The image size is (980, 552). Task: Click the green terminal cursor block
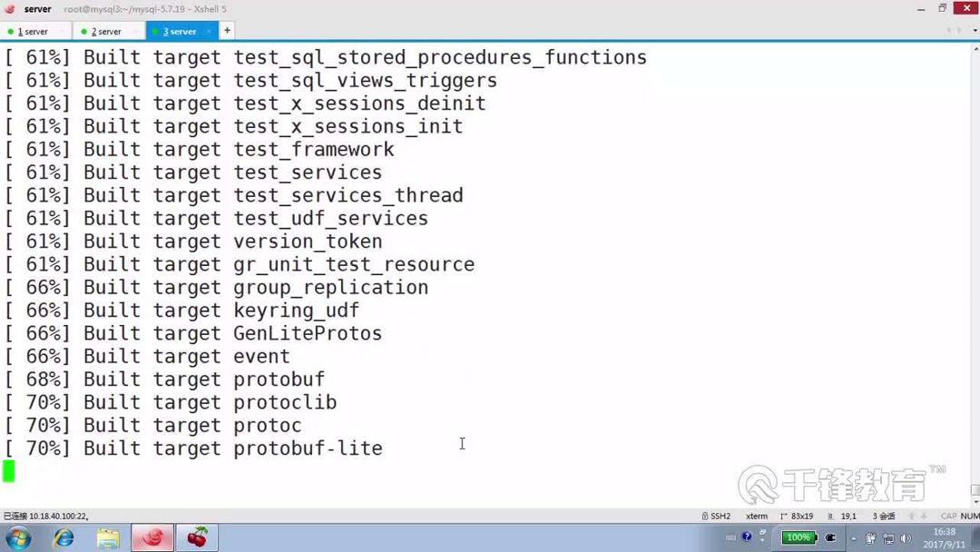click(9, 470)
